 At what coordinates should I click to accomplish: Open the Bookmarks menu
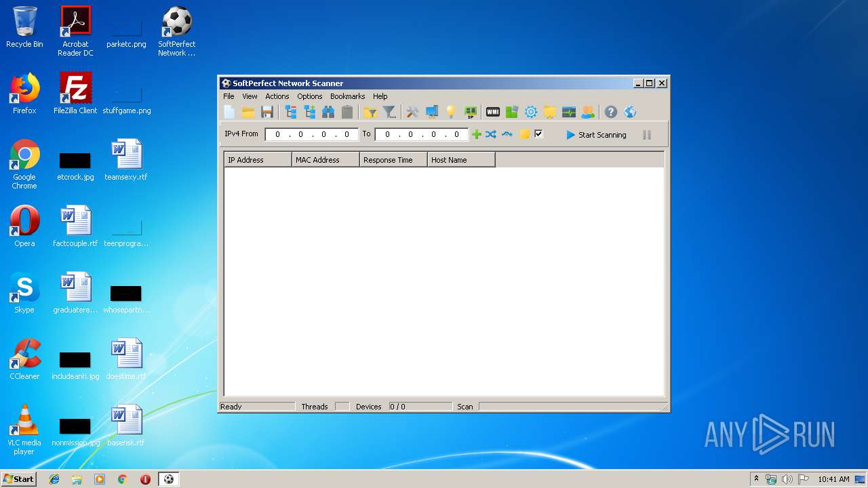pyautogui.click(x=348, y=96)
